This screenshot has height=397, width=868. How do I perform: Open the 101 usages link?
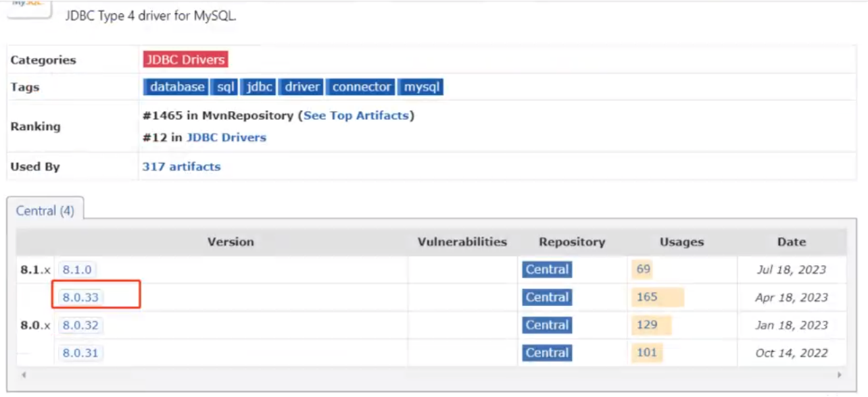647,352
